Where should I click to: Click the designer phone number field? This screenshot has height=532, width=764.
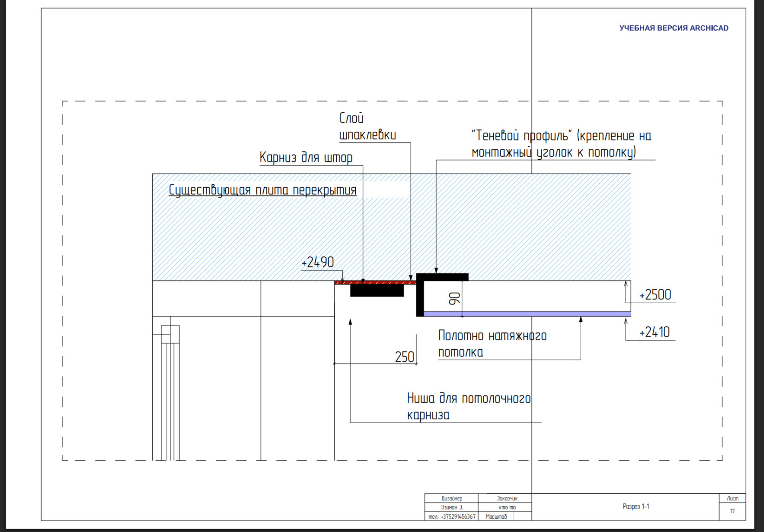(x=452, y=517)
